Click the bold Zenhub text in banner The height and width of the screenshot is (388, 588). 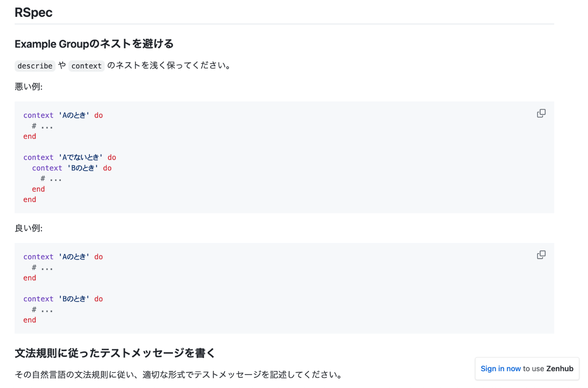(560, 368)
